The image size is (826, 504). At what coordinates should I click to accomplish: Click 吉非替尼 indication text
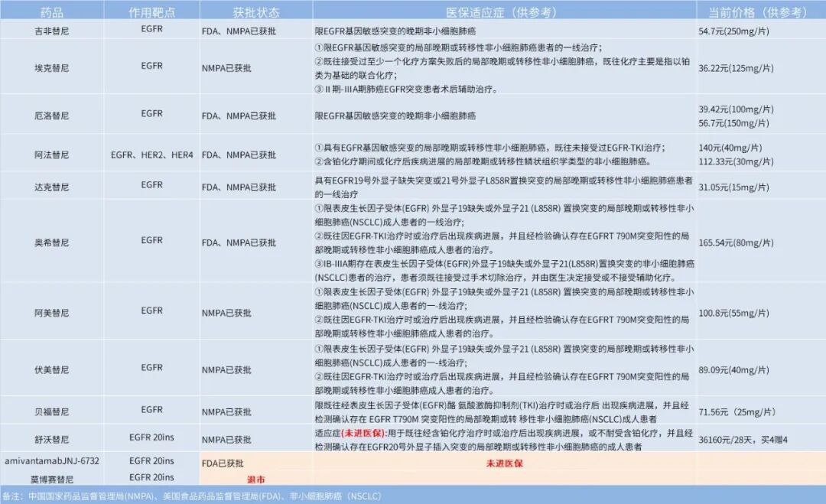(x=395, y=31)
